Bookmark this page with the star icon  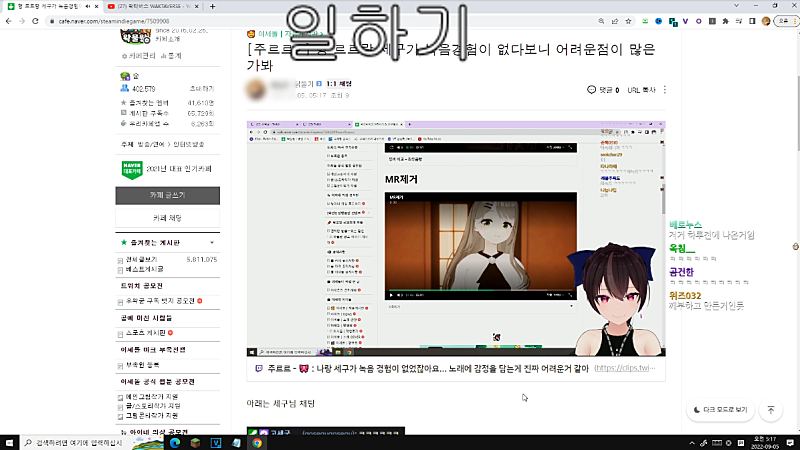(x=629, y=21)
